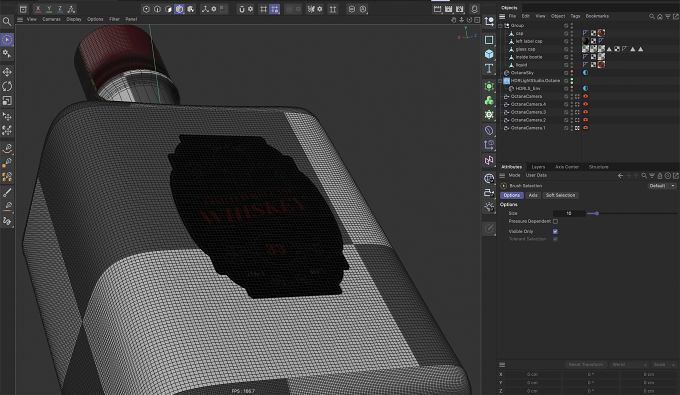
Task: Click the Reset Transform button
Action: (x=585, y=365)
